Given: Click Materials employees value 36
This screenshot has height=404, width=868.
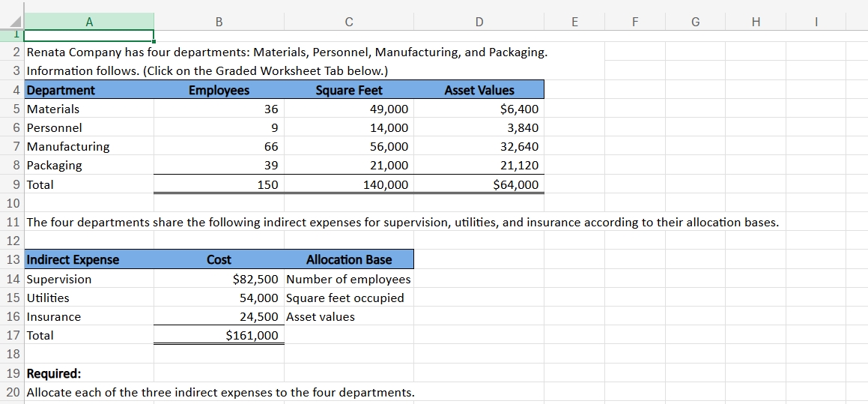Looking at the screenshot, I should click(x=219, y=109).
